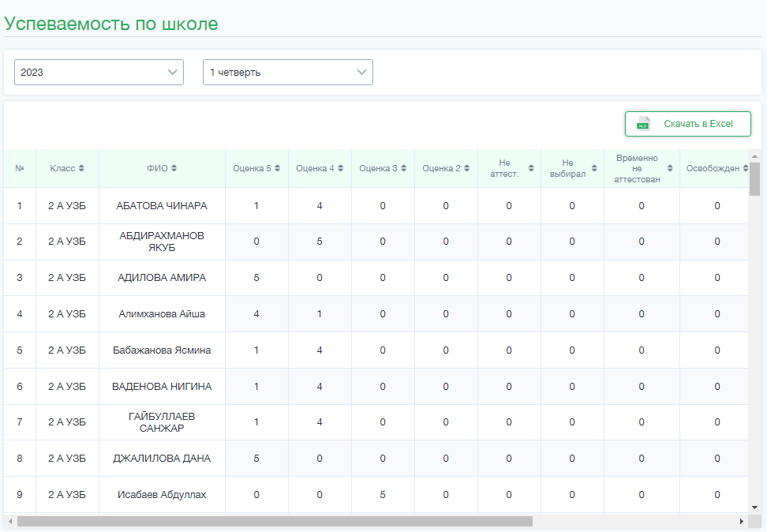
Task: Sort table by Класс column icon
Action: coord(81,168)
